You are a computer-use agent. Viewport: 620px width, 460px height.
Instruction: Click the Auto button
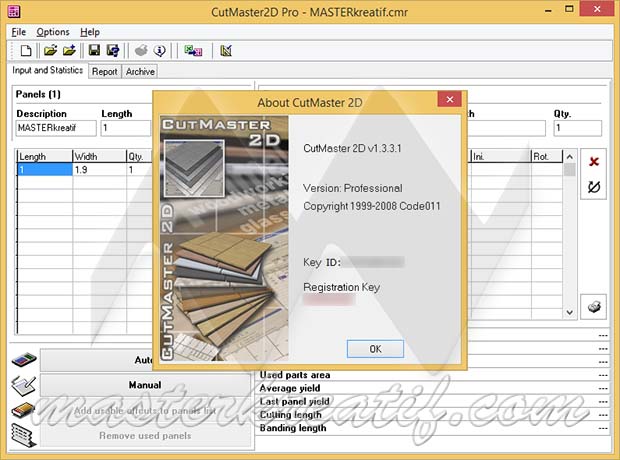pos(96,360)
